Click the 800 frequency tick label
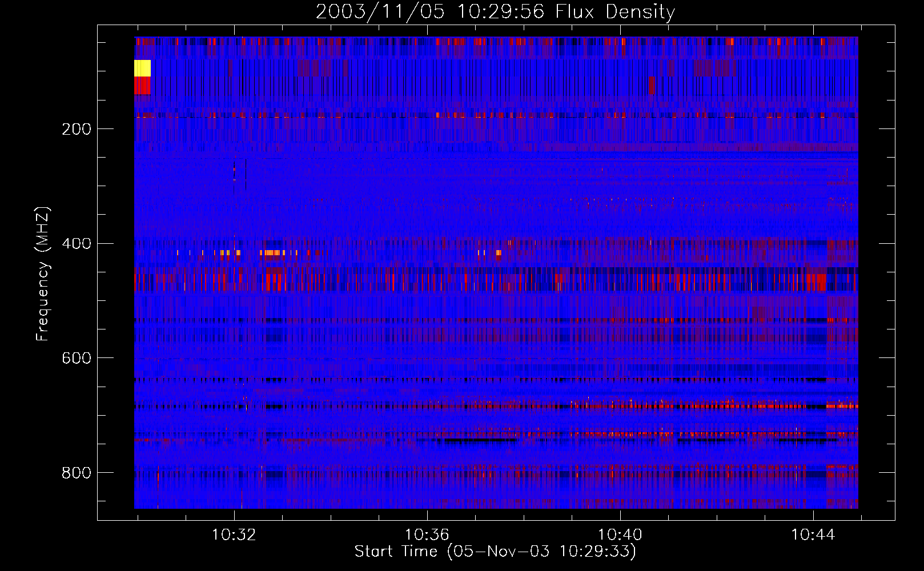 click(x=77, y=473)
